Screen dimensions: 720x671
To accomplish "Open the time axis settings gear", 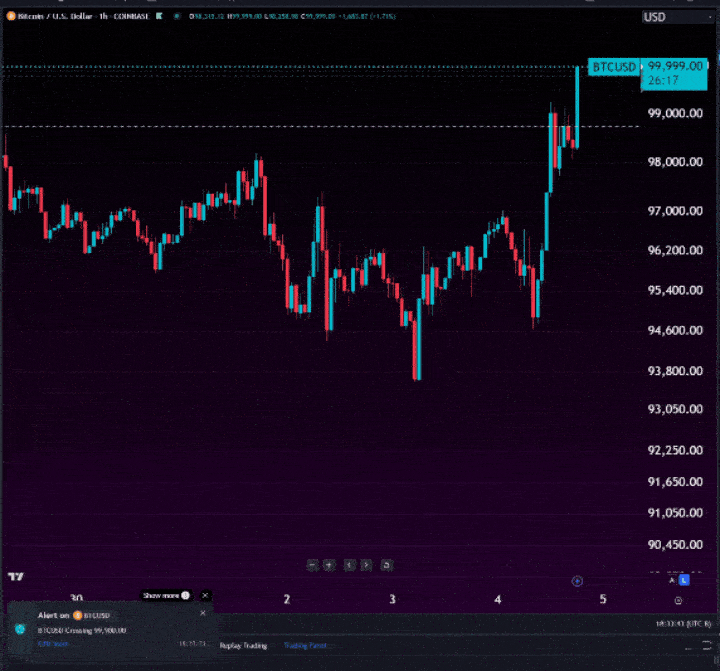I will pos(679,600).
